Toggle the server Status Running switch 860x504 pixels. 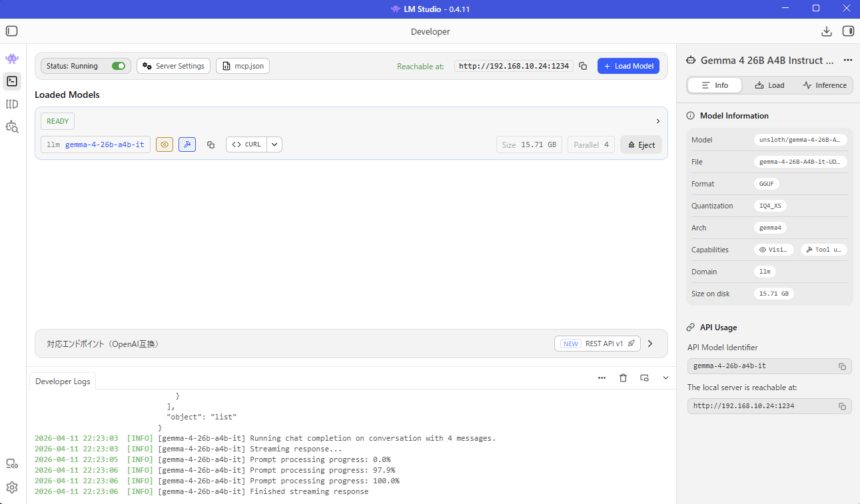119,66
